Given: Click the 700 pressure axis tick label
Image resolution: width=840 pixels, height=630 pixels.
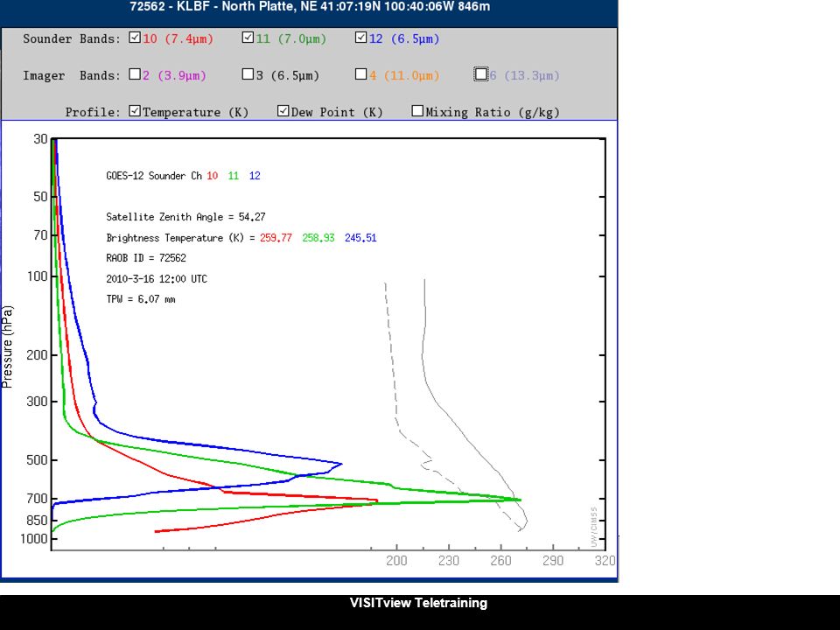Looking at the screenshot, I should (37, 499).
